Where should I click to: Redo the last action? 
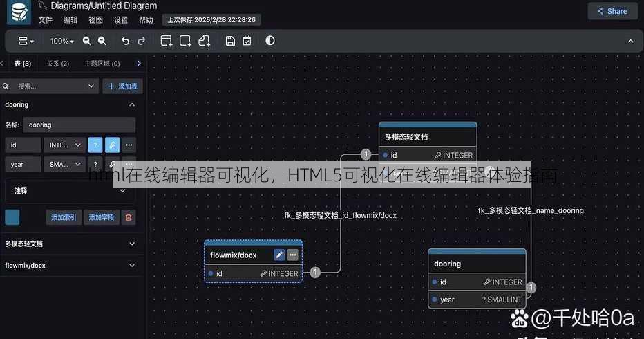tap(141, 41)
